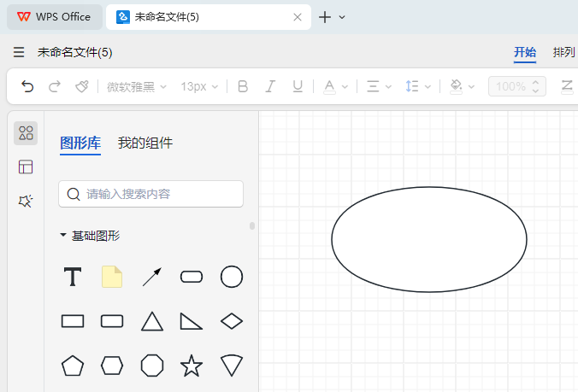Open the hamburger main menu
This screenshot has height=392, width=578.
coord(19,52)
